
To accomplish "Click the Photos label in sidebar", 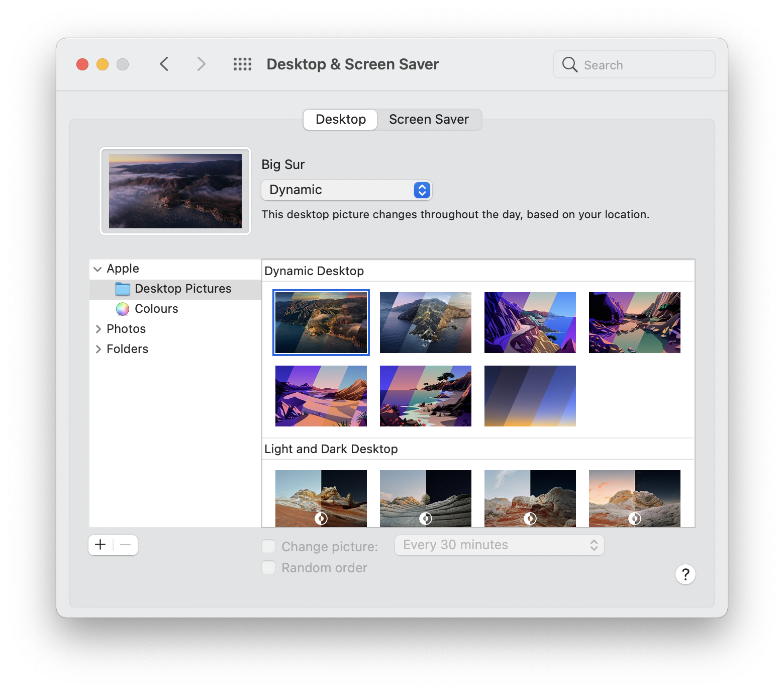I will tap(126, 329).
